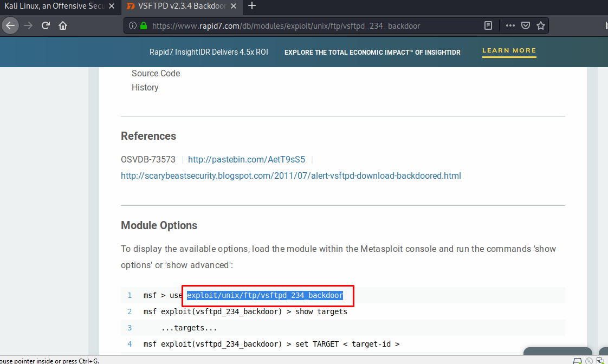Click the LEARN MORE banner button

(x=509, y=50)
